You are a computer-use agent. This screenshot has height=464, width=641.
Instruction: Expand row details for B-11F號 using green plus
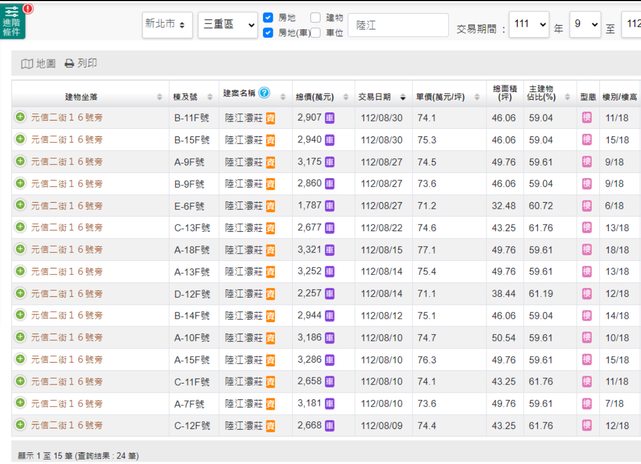tap(20, 118)
